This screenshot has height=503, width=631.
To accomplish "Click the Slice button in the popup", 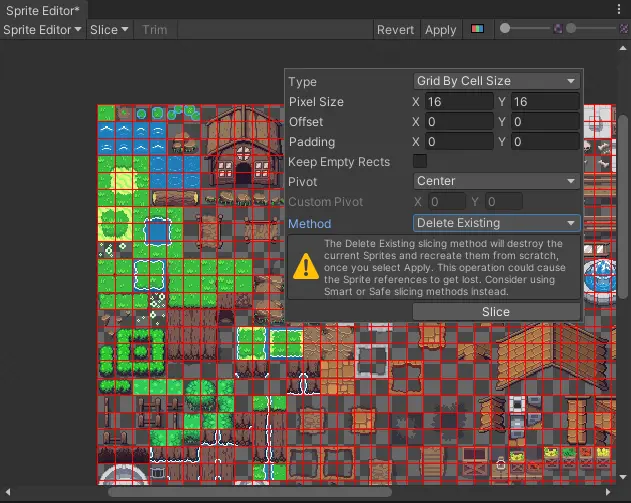I will click(x=496, y=312).
